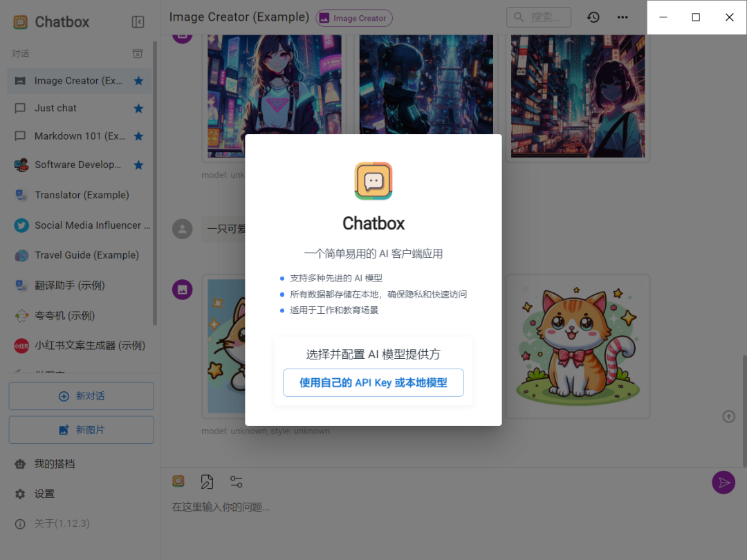Click the Twitter bird icon of Social Media Influencer

[x=21, y=225]
